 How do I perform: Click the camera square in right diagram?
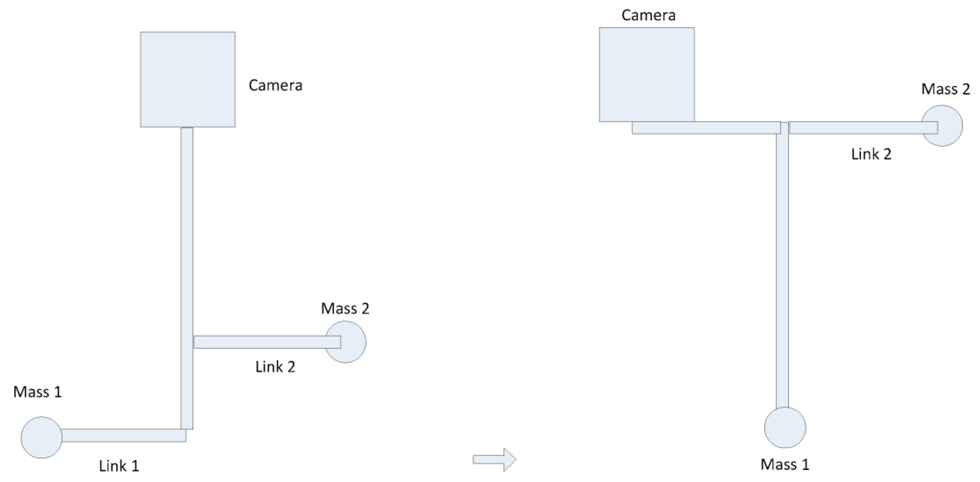(x=647, y=75)
